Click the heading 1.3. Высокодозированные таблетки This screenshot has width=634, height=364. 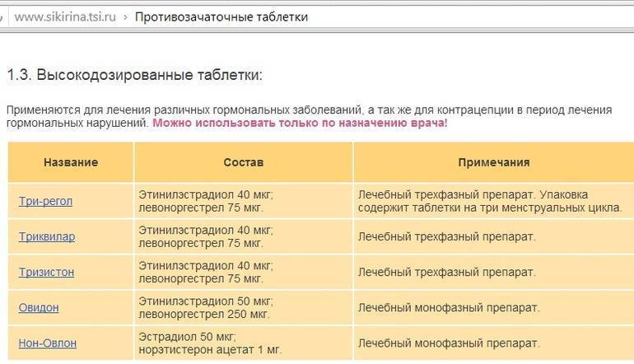coord(134,75)
